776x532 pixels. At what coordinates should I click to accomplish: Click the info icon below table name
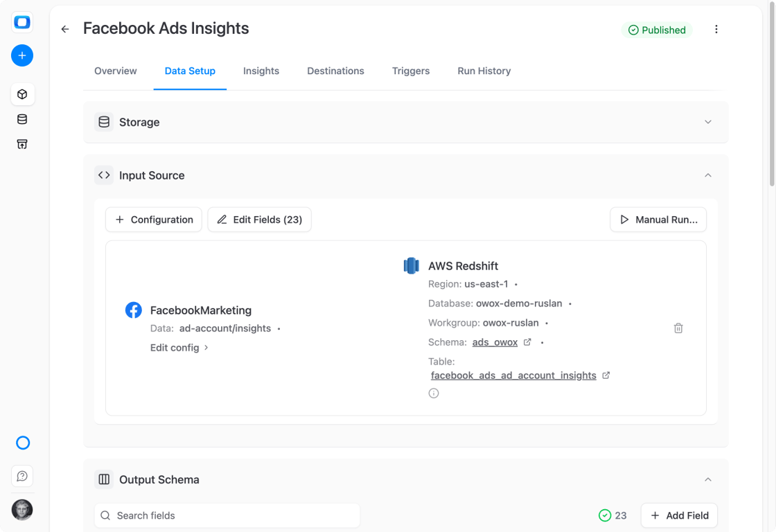click(x=434, y=393)
